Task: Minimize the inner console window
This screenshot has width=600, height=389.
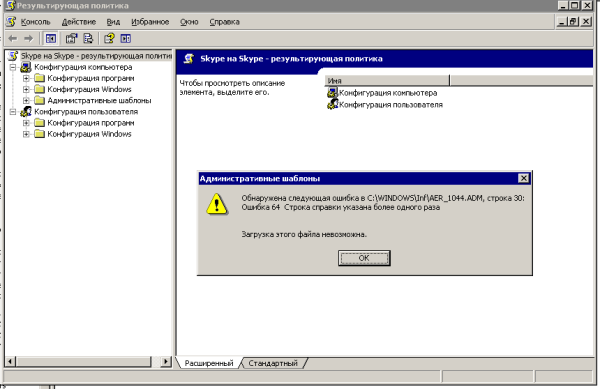Action: point(561,22)
